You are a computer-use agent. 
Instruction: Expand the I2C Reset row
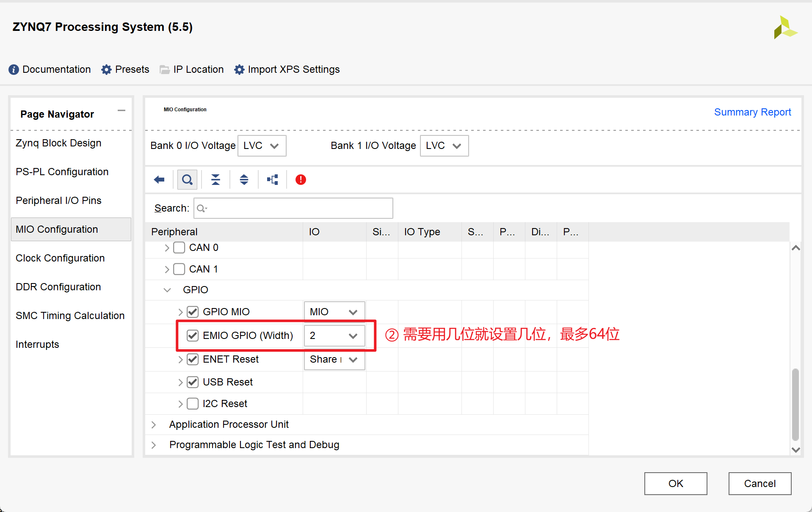click(x=180, y=404)
